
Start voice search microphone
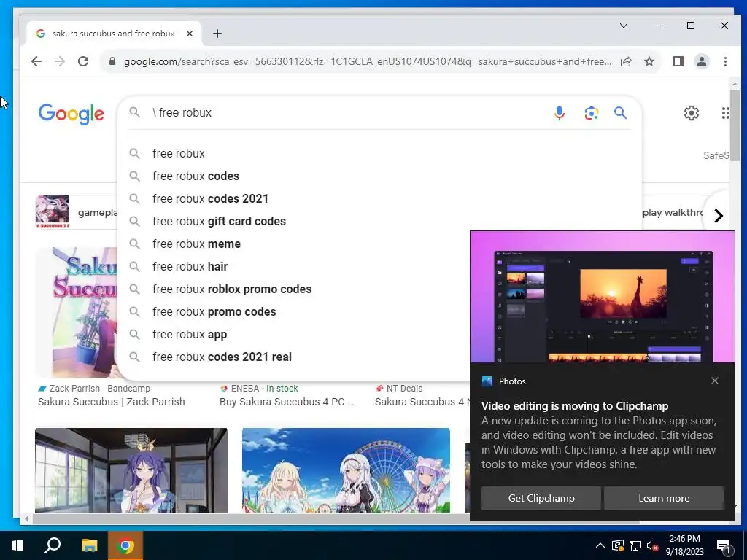pos(560,113)
